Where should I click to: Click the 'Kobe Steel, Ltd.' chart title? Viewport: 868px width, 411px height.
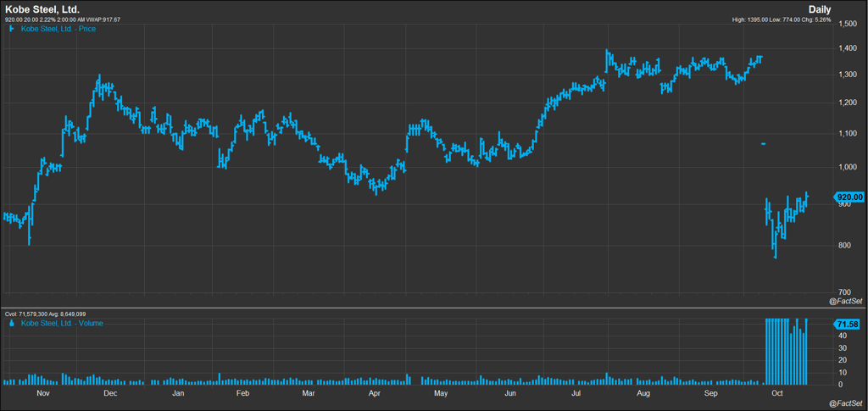click(x=42, y=9)
